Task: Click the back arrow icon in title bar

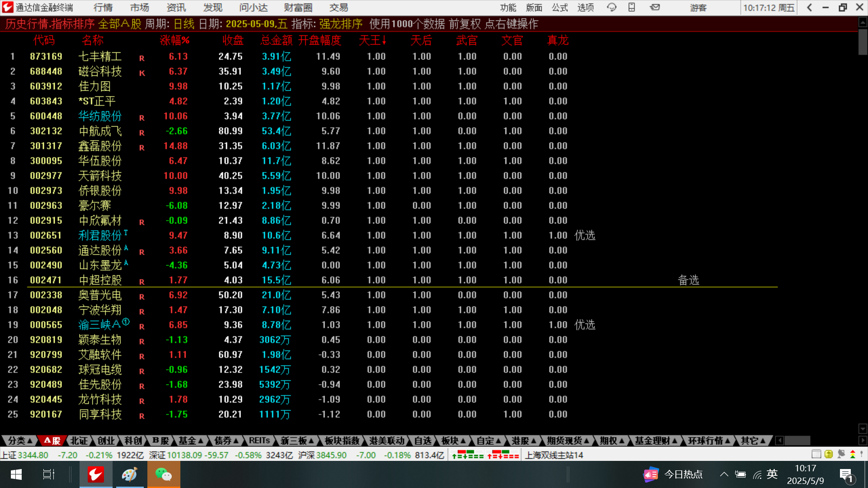Action: [809, 7]
